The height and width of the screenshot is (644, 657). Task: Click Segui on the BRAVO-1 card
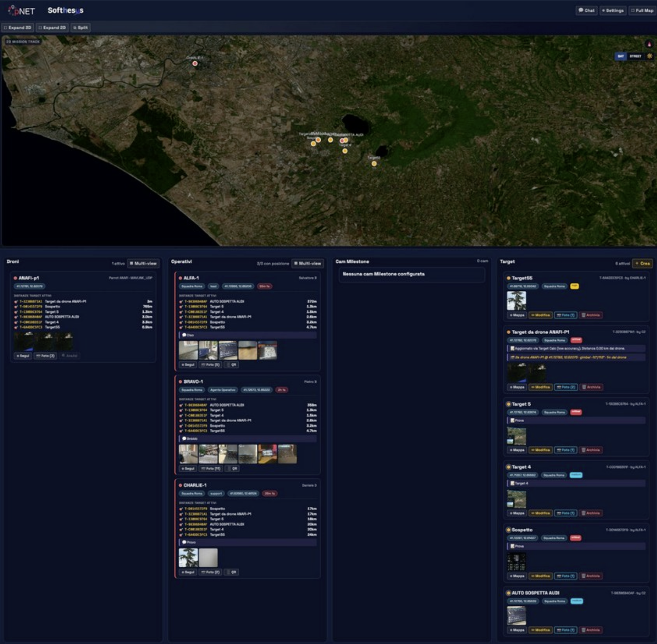[188, 468]
